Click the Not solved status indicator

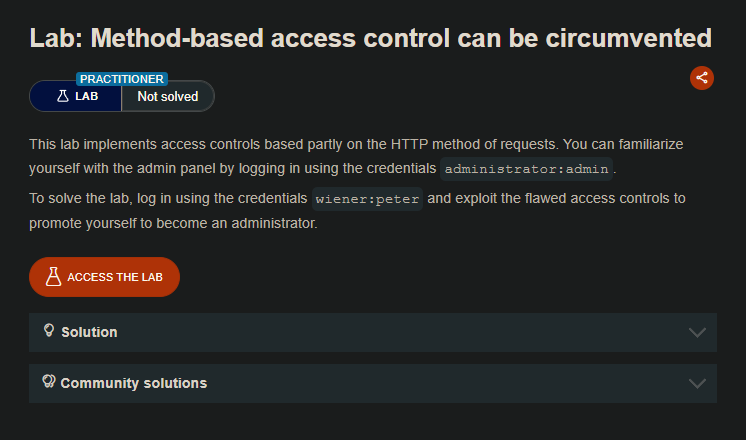(x=167, y=97)
